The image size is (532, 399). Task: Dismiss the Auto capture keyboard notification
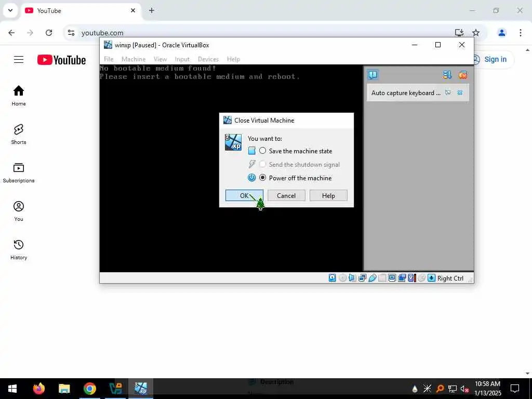coord(460,92)
